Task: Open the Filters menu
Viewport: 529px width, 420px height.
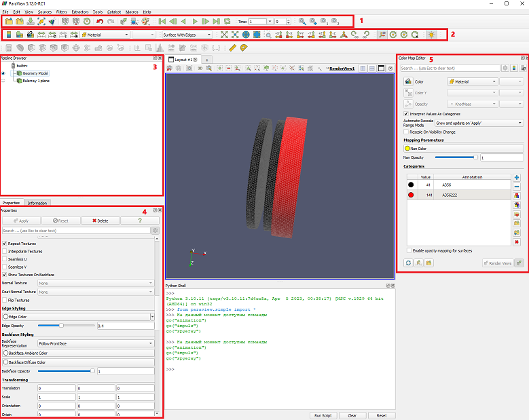Action: coord(61,12)
